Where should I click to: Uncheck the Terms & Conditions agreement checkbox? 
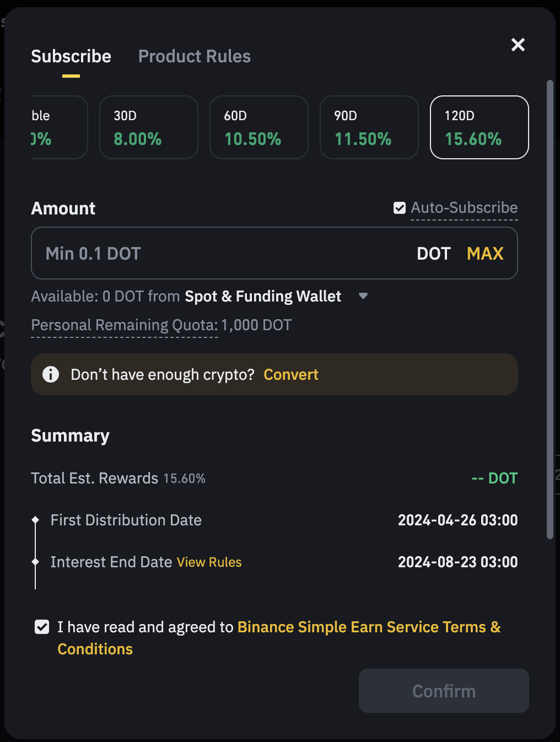pos(42,627)
